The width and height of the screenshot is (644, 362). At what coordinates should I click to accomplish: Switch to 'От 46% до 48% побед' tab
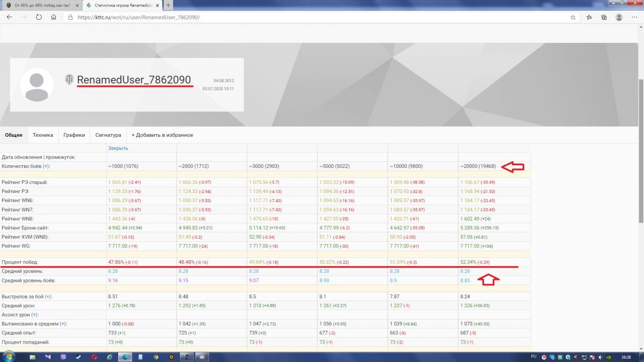pos(42,5)
